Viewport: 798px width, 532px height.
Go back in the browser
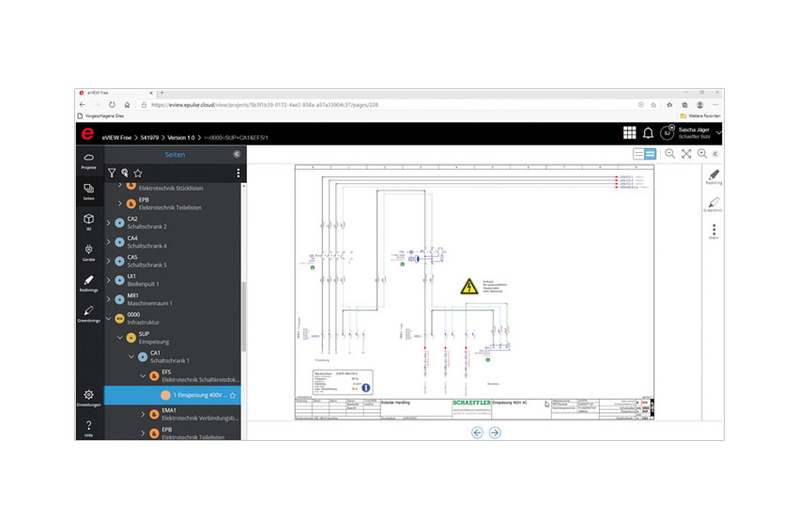(x=83, y=105)
